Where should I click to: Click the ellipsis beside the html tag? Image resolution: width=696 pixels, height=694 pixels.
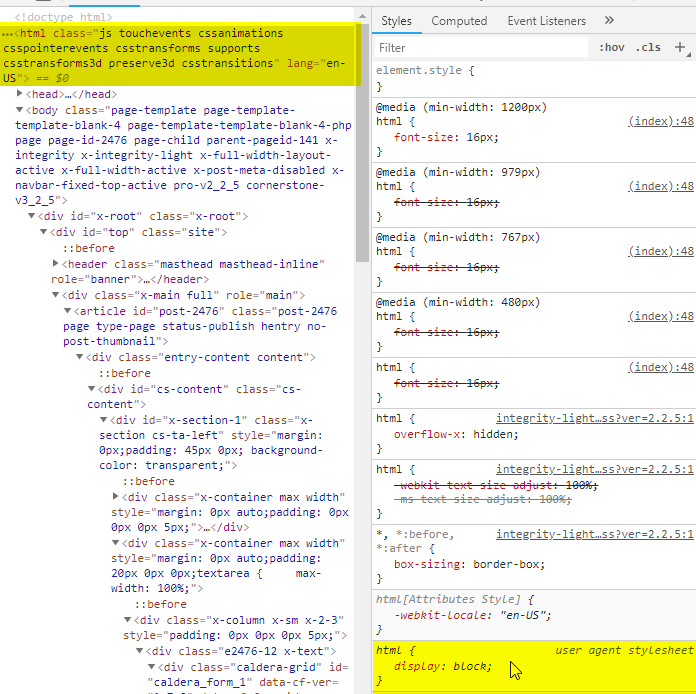coord(8,33)
